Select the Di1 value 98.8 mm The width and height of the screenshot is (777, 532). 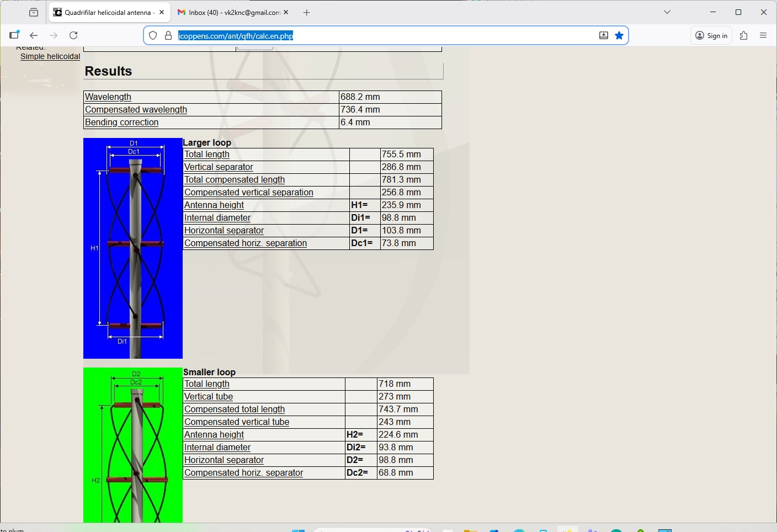pos(399,217)
